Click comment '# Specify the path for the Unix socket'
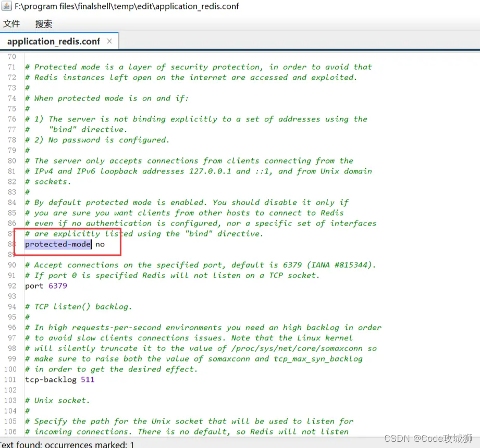This screenshot has width=480, height=448. (x=189, y=421)
